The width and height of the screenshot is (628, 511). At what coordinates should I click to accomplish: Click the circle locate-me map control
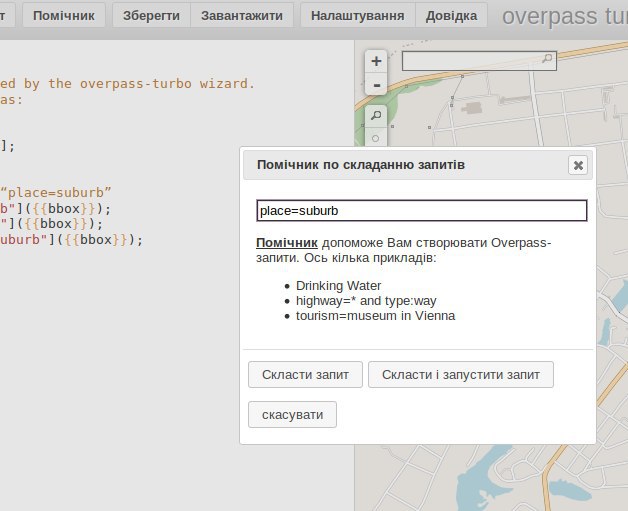tap(376, 138)
